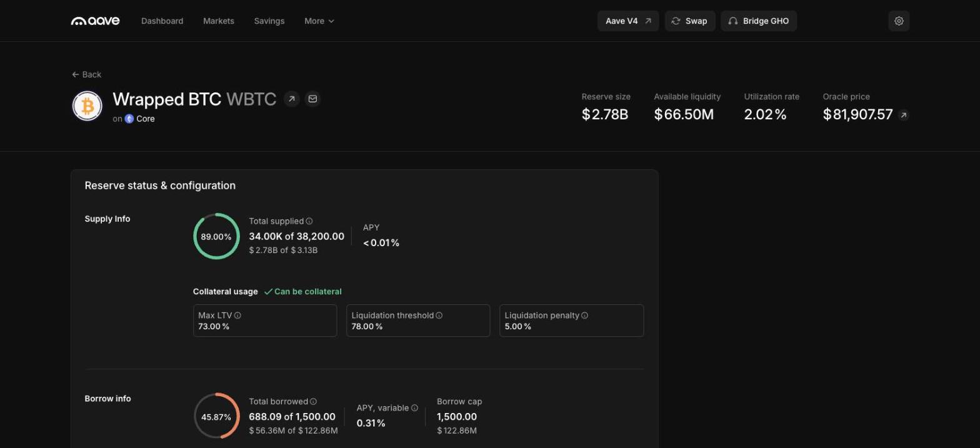980x448 pixels.
Task: Open WBTC block explorer arrow icon
Action: 292,99
